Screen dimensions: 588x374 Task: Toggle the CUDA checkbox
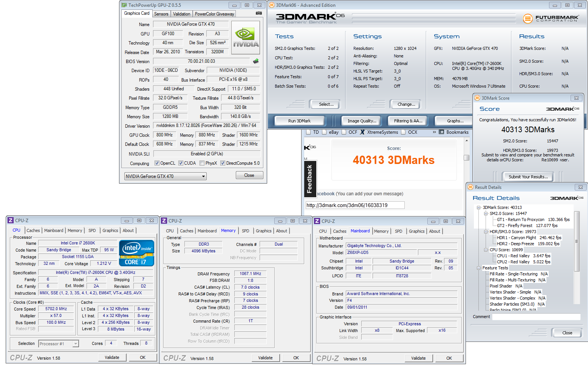click(x=181, y=163)
